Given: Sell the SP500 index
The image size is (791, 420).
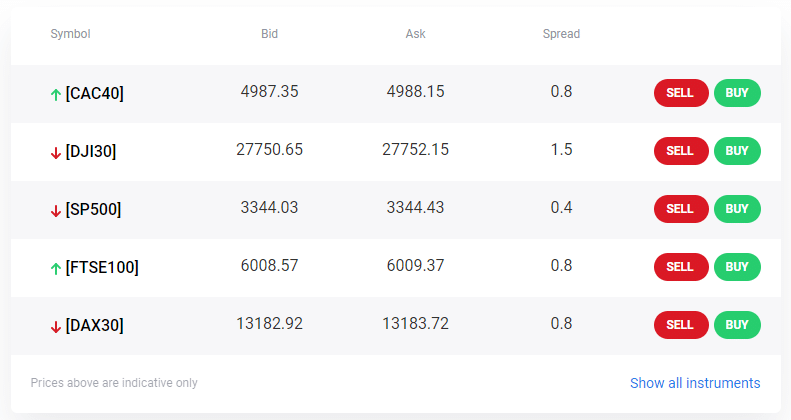Looking at the screenshot, I should point(681,209).
